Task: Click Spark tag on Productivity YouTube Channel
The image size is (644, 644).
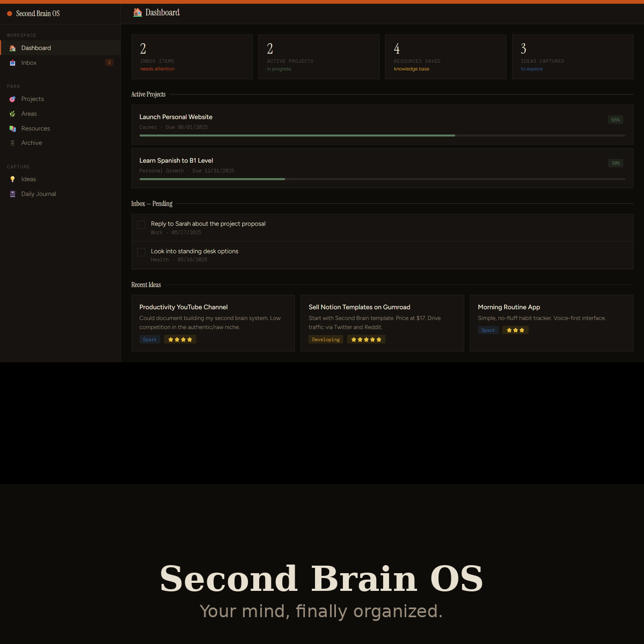Action: 150,340
